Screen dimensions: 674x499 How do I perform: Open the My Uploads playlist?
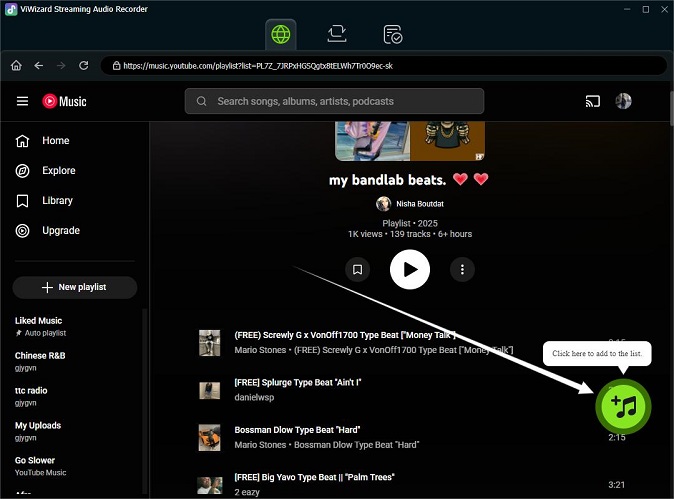click(38, 431)
